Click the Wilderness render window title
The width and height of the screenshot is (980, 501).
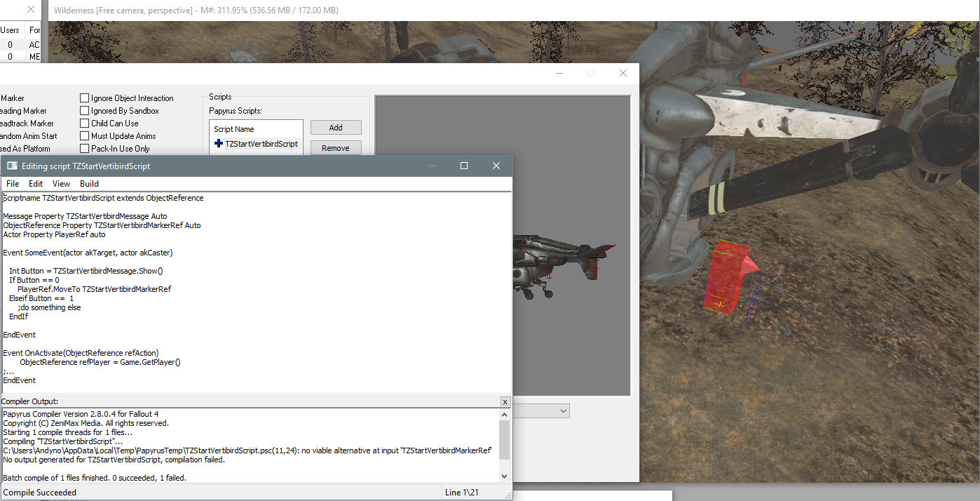[196, 11]
